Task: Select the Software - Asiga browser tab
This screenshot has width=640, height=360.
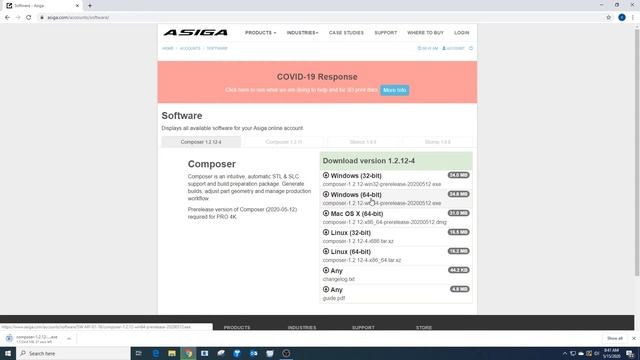Action: [42, 6]
